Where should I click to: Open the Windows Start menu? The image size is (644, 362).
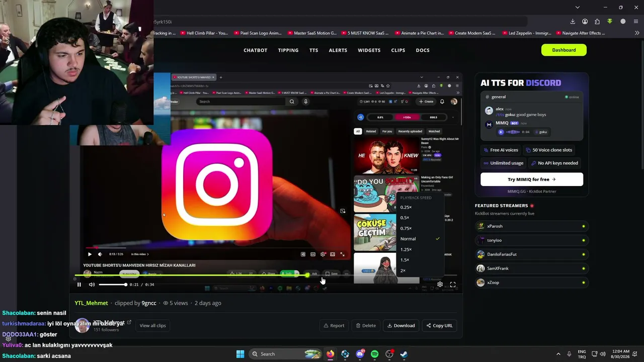tap(240, 354)
